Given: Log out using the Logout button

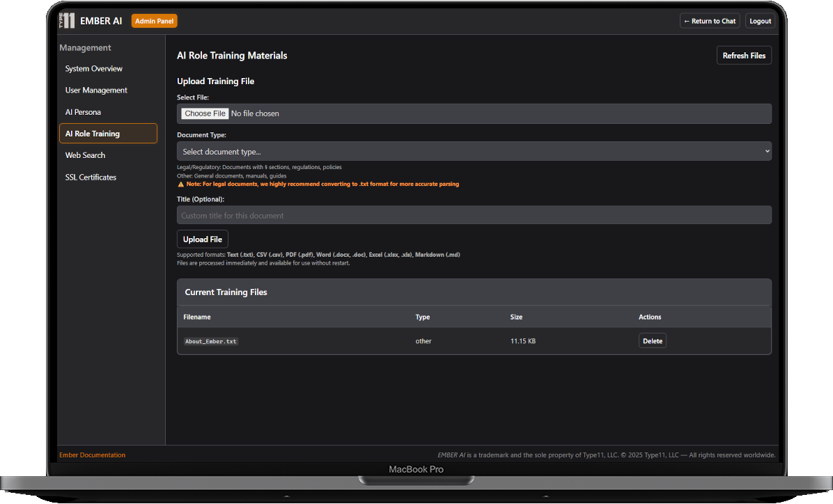Looking at the screenshot, I should 761,21.
